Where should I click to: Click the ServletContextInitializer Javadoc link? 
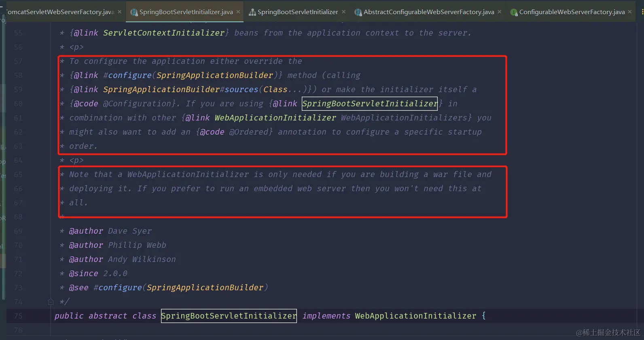[164, 33]
